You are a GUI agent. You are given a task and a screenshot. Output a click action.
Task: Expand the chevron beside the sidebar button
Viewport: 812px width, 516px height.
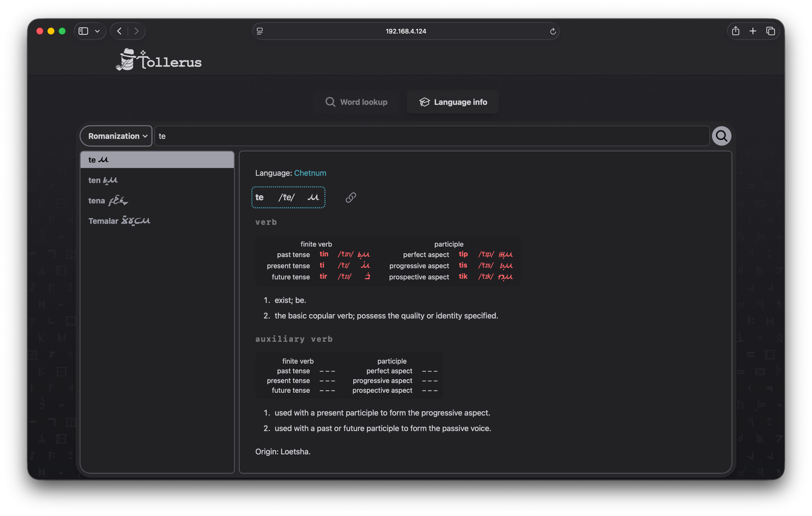(97, 31)
